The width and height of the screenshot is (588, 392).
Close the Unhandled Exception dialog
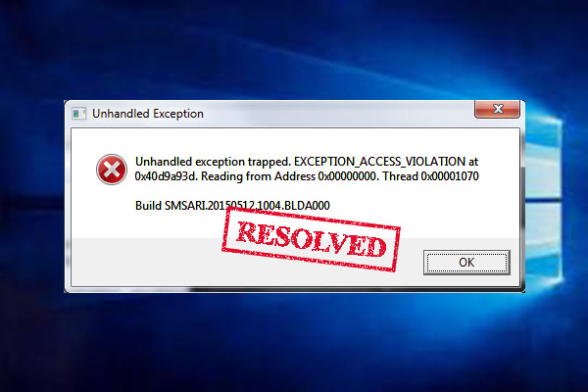point(497,109)
